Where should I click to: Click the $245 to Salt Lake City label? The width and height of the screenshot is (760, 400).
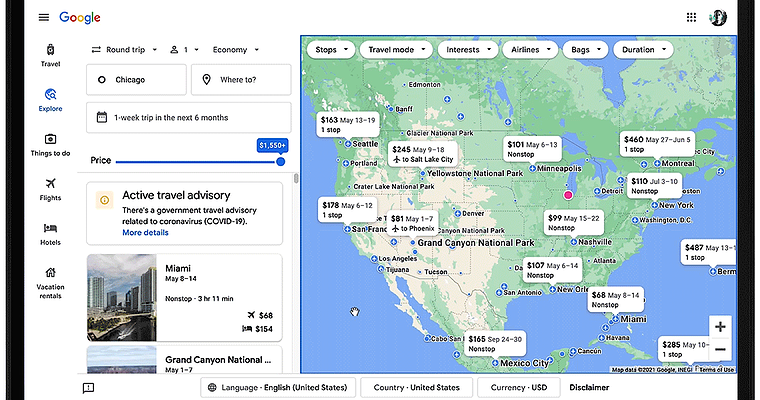click(x=423, y=154)
